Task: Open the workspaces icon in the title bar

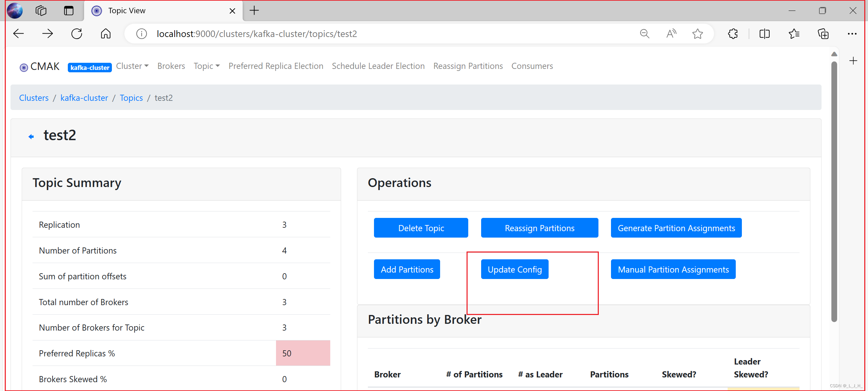Action: coord(41,11)
